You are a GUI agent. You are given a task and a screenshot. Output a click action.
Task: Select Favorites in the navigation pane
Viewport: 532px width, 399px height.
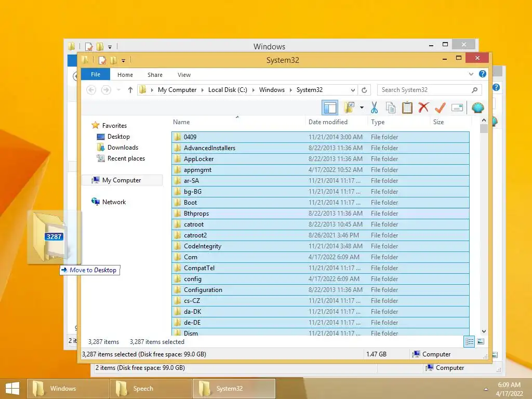pos(114,126)
